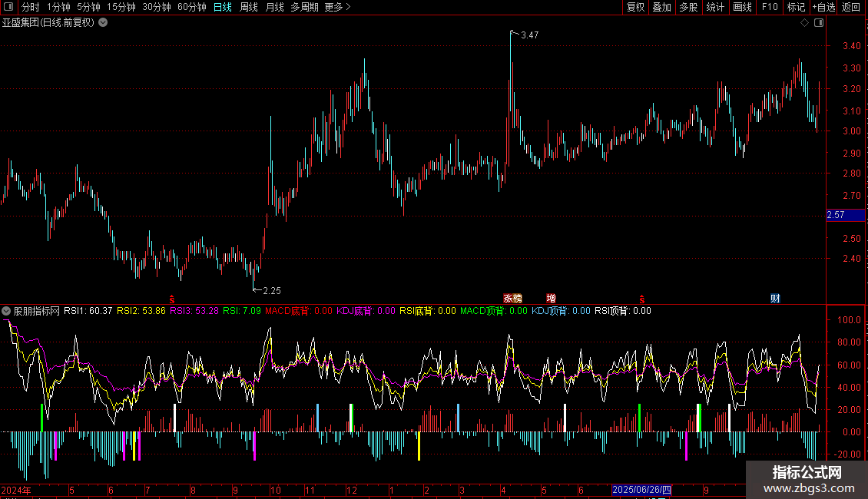
Task: Select the 1分钟 period tab
Action: 58,7
